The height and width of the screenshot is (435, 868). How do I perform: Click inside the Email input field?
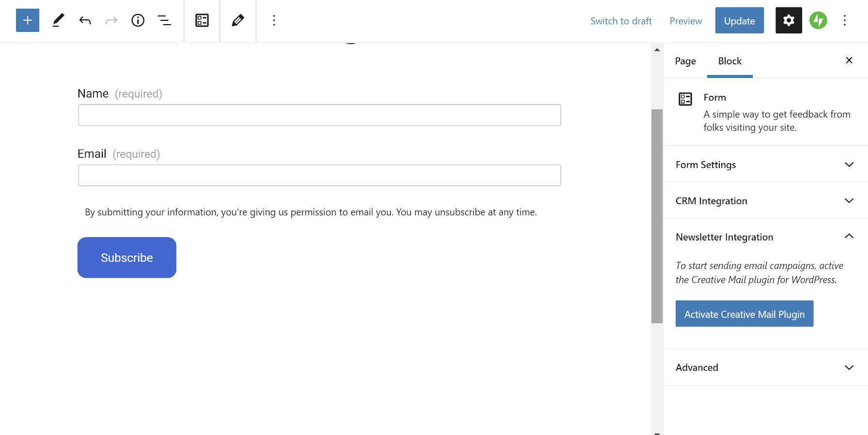(319, 175)
